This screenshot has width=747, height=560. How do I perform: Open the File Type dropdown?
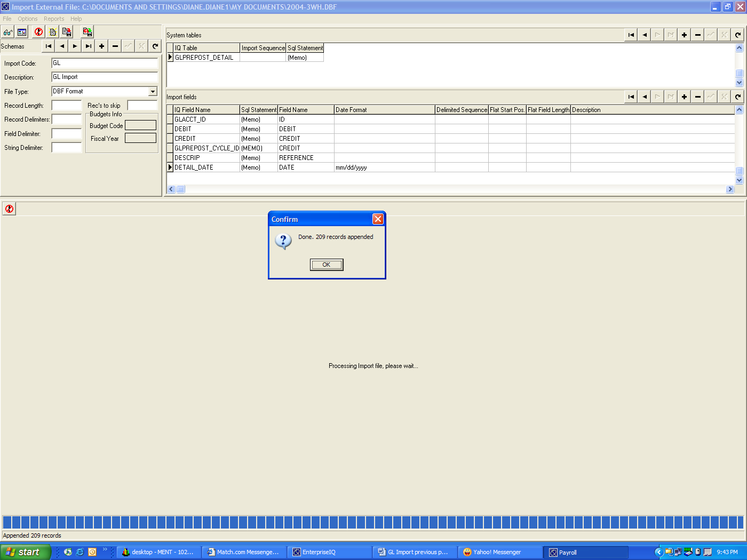[153, 92]
